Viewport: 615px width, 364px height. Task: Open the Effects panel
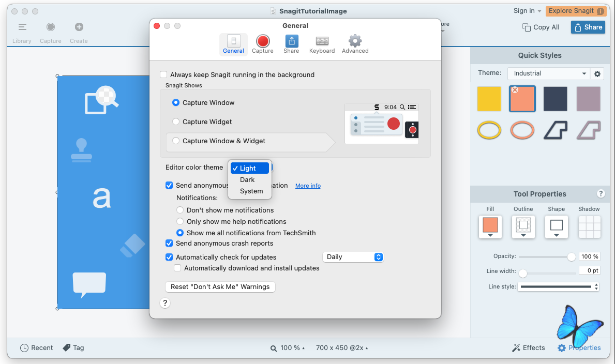coord(528,347)
